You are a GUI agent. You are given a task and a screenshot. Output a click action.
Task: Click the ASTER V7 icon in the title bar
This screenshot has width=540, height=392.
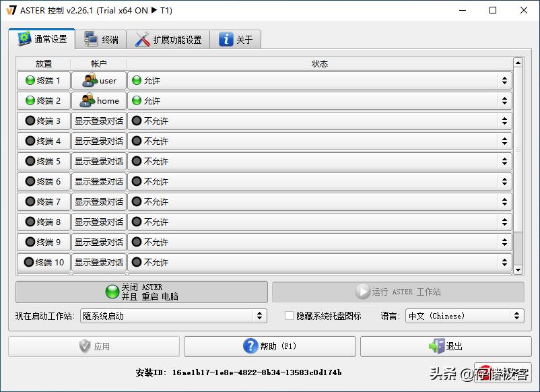pos(12,10)
